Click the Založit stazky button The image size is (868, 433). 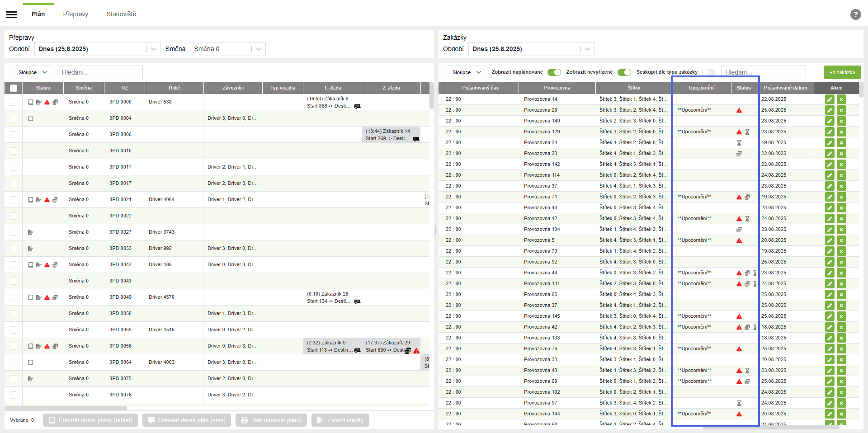340,420
